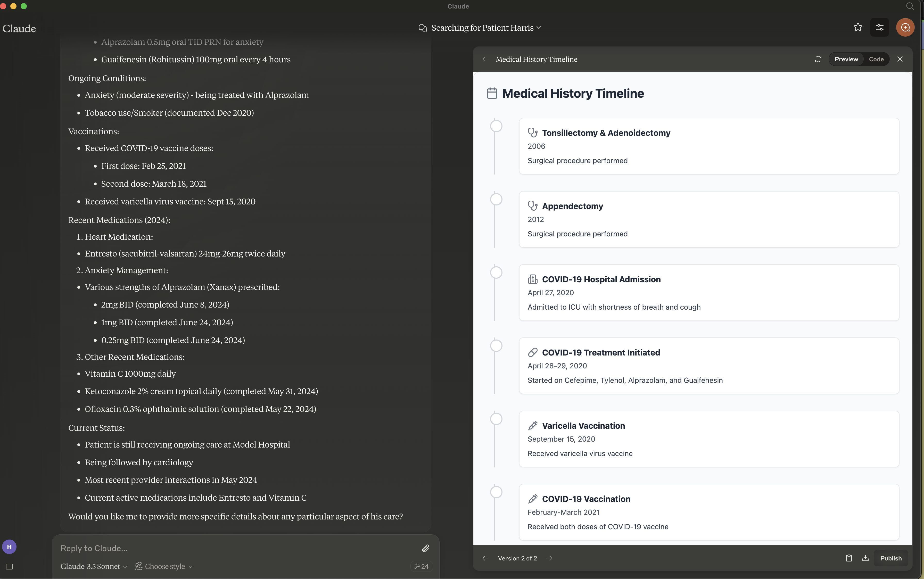Attach a file with paperclip icon
Image resolution: width=924 pixels, height=579 pixels.
[425, 548]
